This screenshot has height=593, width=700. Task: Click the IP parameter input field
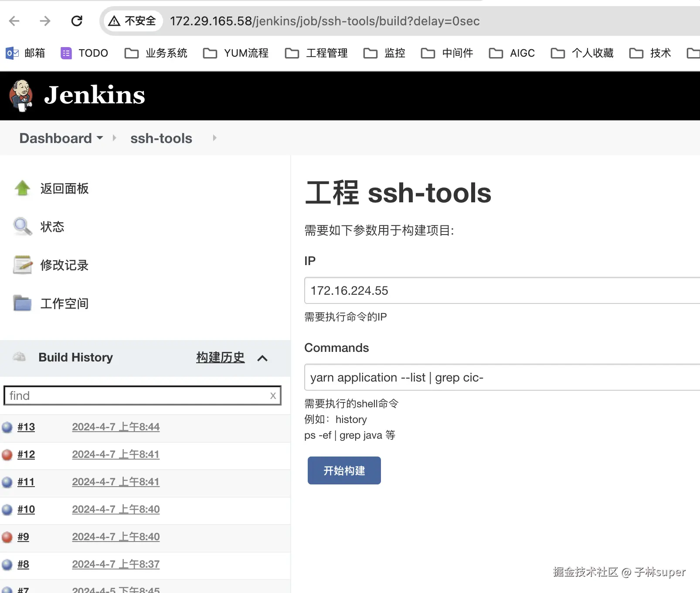tap(502, 290)
